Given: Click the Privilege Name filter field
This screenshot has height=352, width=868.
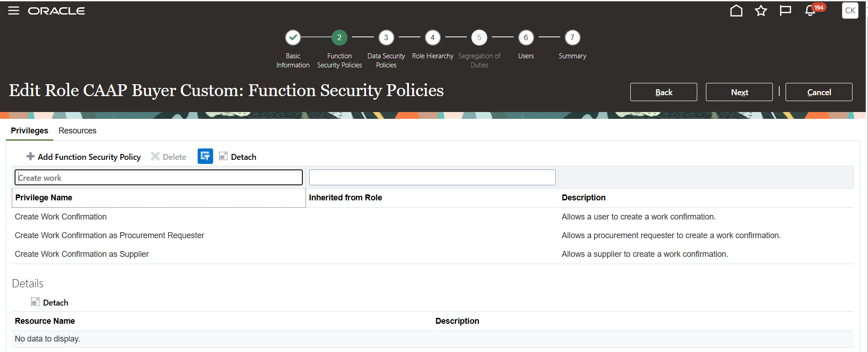Looking at the screenshot, I should pyautogui.click(x=158, y=178).
